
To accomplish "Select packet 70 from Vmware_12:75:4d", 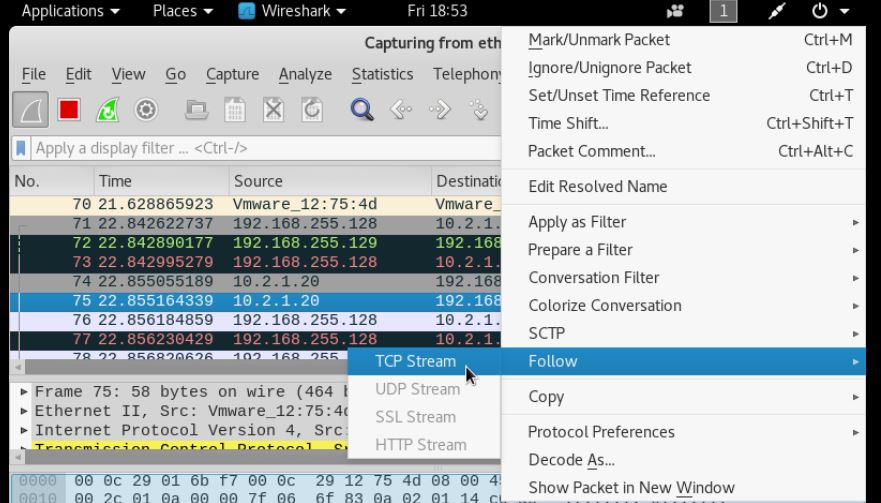I will click(x=255, y=205).
